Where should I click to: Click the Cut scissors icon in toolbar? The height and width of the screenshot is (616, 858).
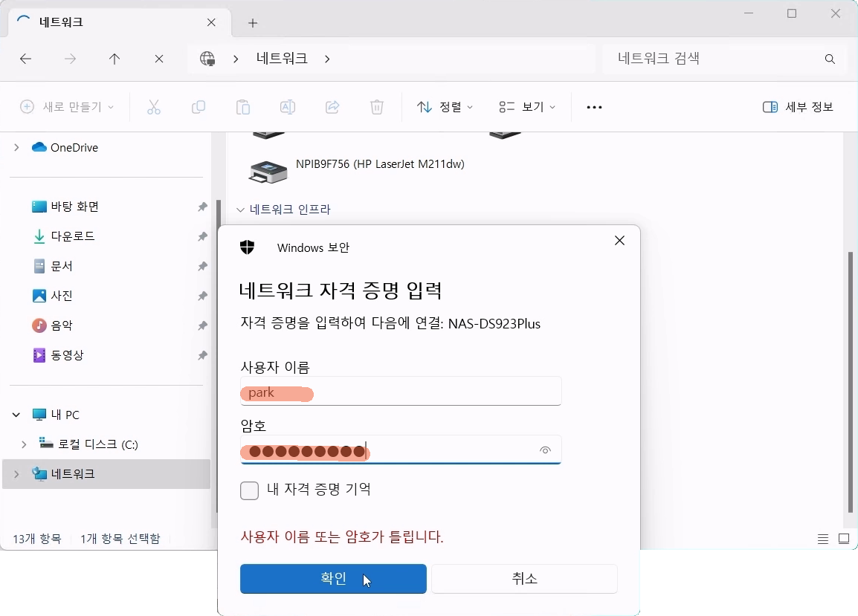click(154, 107)
